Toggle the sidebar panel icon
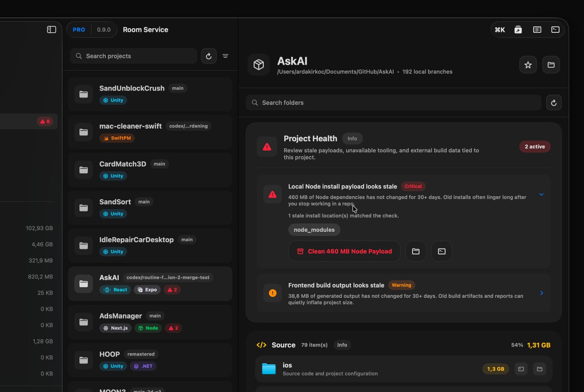 click(52, 30)
